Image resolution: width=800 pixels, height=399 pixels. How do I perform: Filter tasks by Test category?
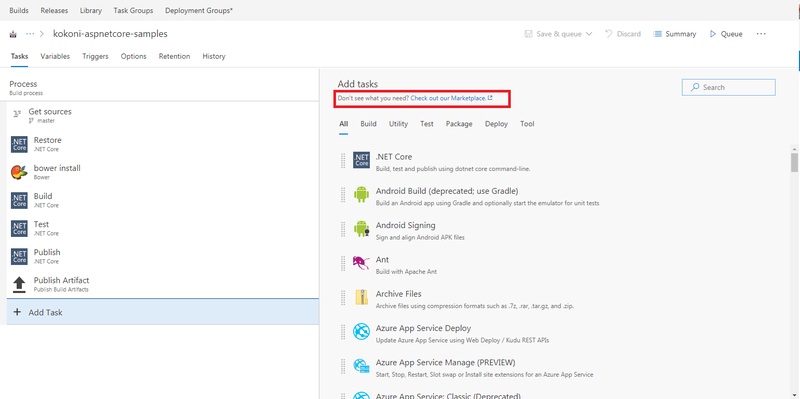pos(427,123)
